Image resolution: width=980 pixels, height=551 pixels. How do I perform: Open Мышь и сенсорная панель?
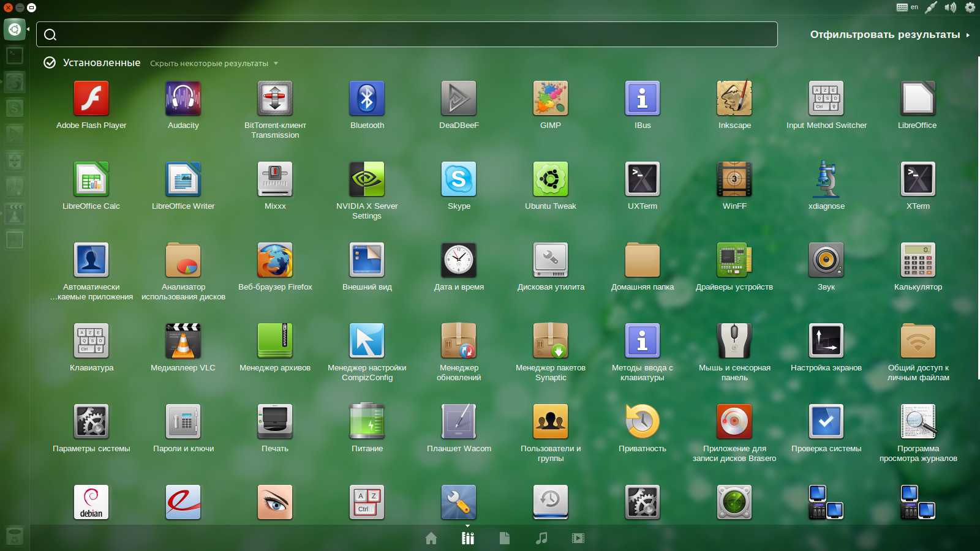734,341
